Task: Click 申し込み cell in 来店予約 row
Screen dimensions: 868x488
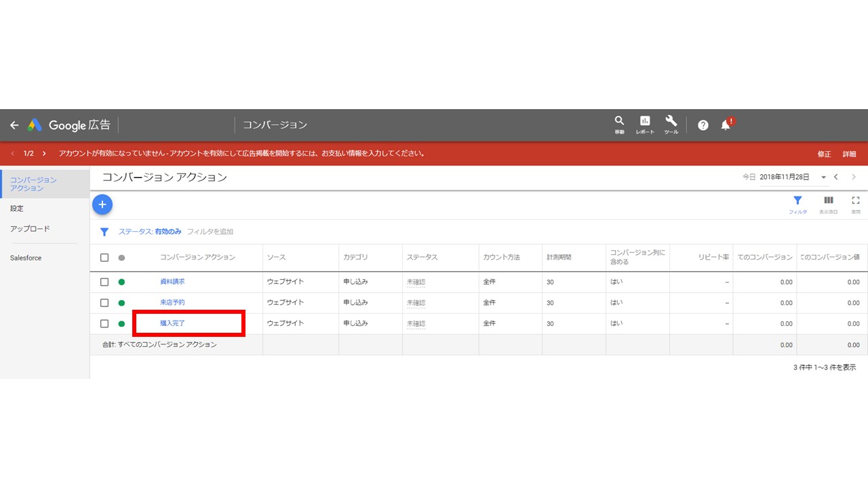Action: pyautogui.click(x=355, y=303)
